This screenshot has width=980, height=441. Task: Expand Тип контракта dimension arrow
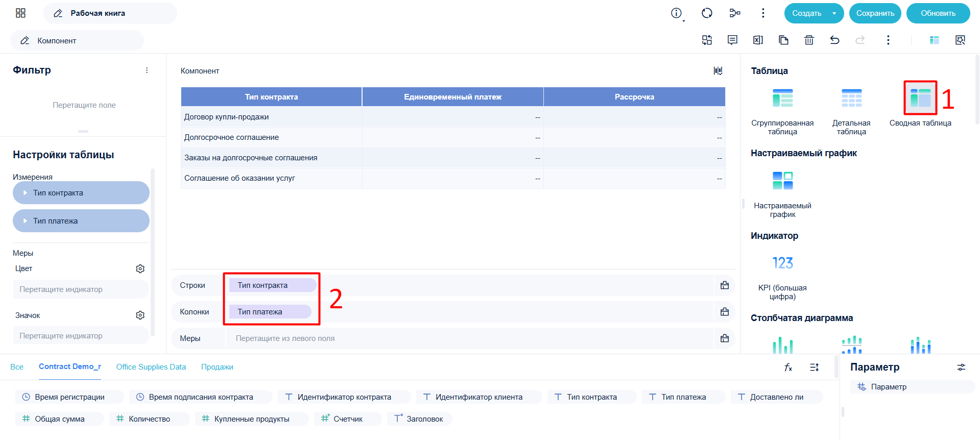pyautogui.click(x=25, y=193)
